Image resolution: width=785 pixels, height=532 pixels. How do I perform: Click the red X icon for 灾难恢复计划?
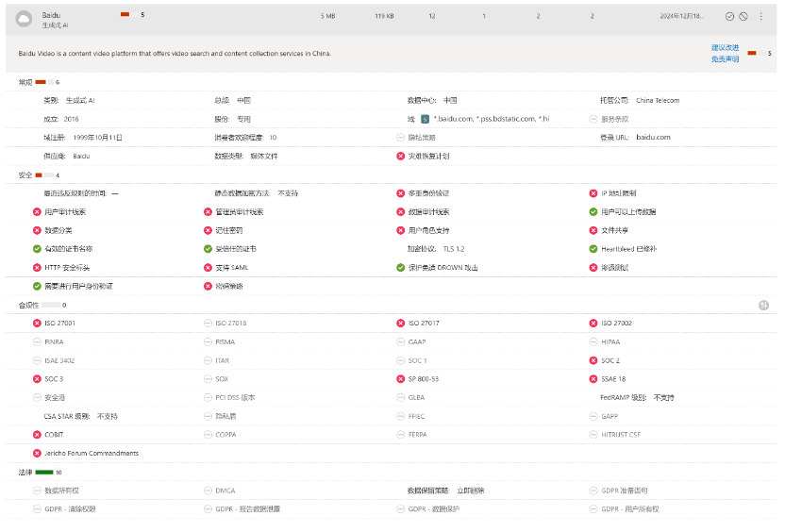[x=400, y=157]
